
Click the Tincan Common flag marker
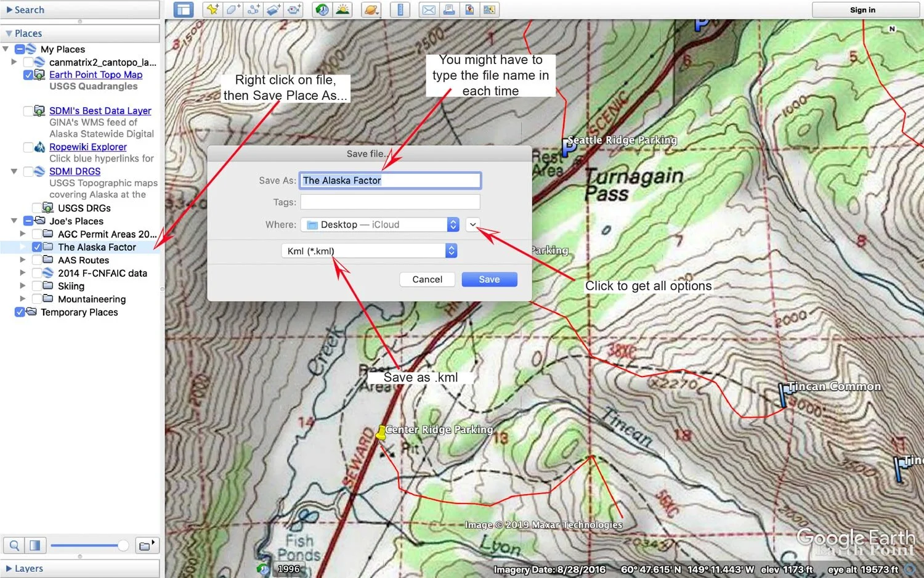[784, 394]
